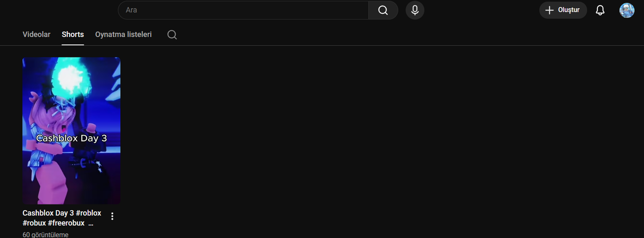Open the Oynatma listeleri tab
This screenshot has height=238, width=644.
point(123,34)
